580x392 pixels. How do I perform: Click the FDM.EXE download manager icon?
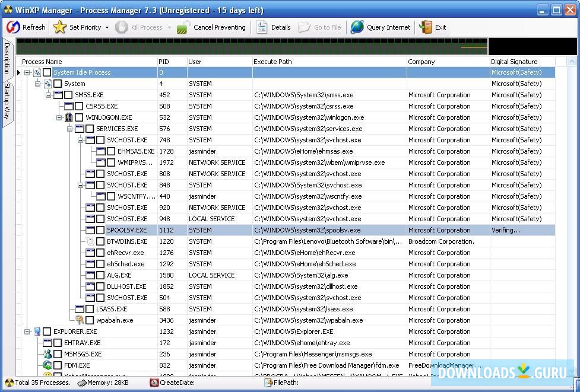click(47, 365)
